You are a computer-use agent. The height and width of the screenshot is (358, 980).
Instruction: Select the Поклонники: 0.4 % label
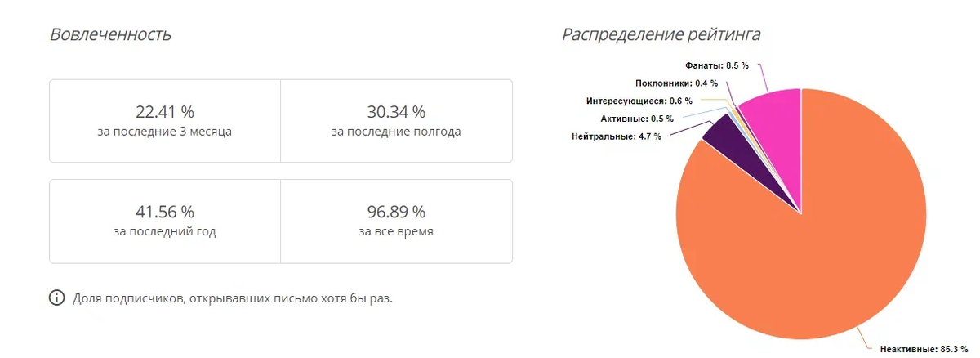pyautogui.click(x=676, y=83)
